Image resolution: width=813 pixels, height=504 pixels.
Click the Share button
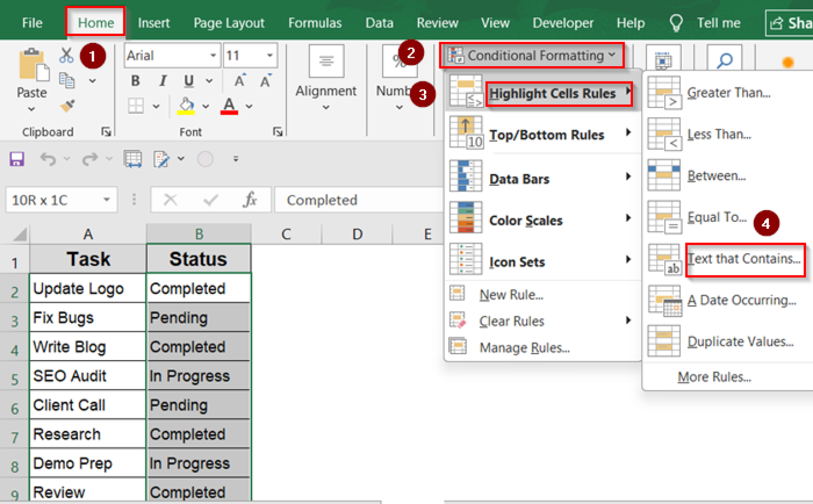(x=790, y=23)
